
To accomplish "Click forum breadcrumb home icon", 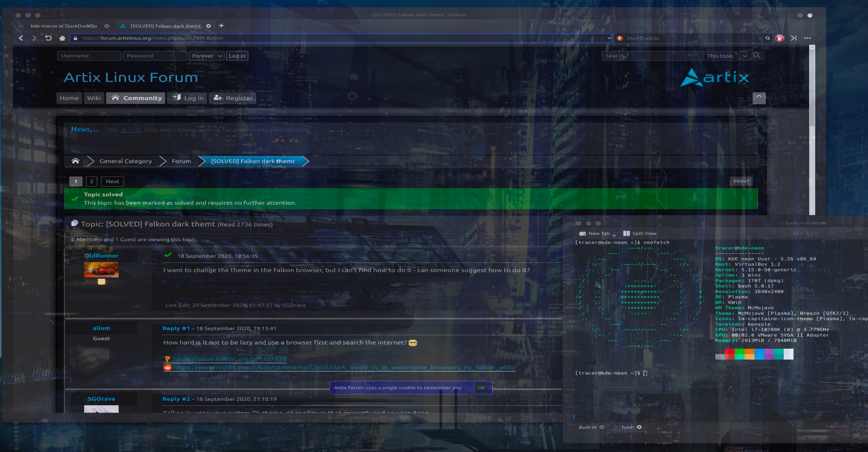I will click(x=75, y=161).
